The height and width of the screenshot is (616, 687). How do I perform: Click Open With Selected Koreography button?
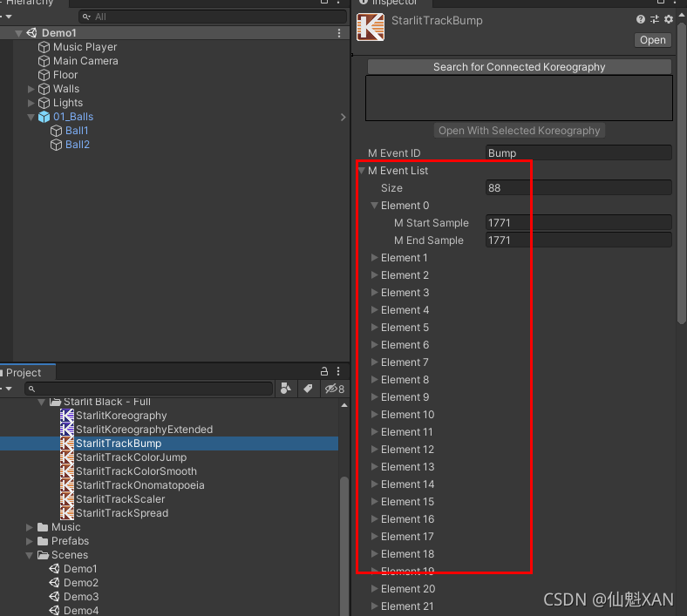(x=520, y=131)
